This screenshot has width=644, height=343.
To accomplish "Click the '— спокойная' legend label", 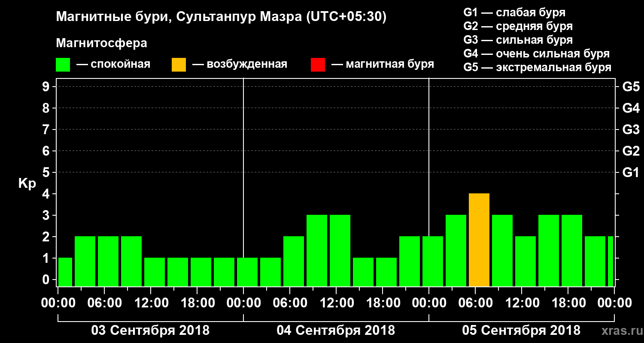I will [113, 65].
